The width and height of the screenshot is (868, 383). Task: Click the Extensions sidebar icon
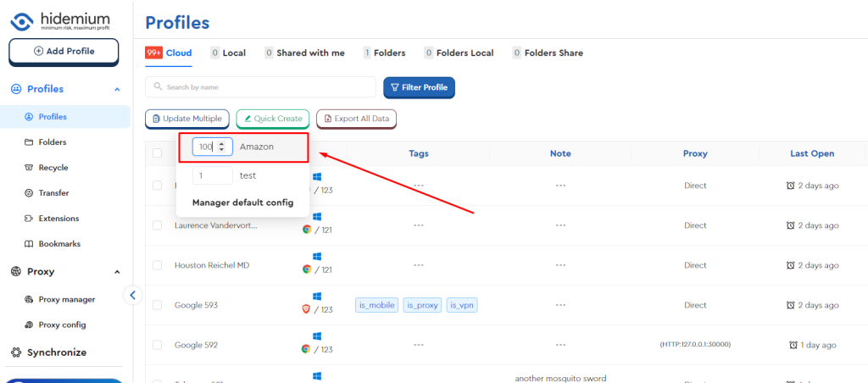[x=29, y=219]
